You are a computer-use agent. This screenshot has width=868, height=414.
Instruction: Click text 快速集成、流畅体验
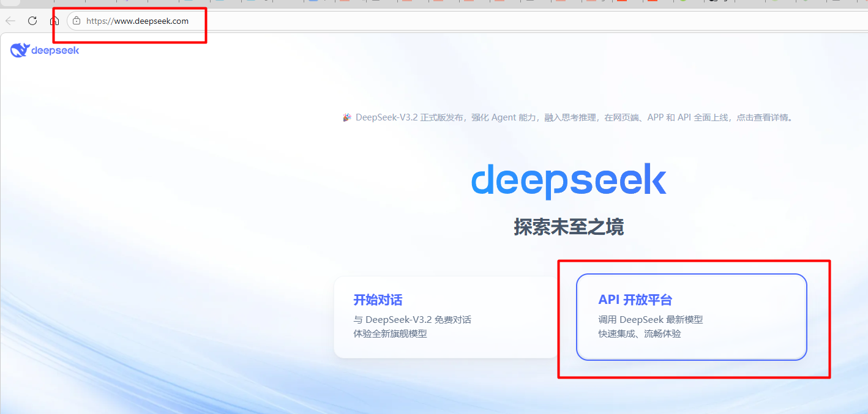point(639,334)
